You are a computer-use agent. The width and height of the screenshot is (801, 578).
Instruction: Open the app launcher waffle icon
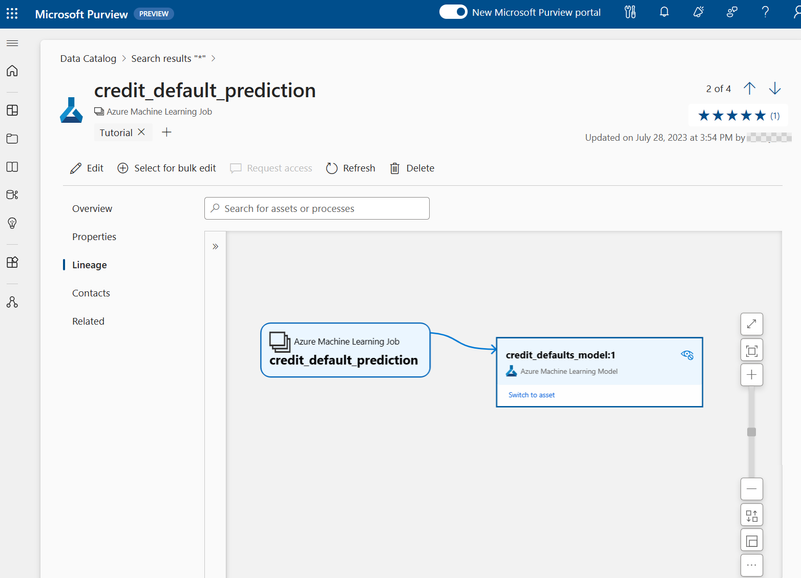(x=12, y=14)
